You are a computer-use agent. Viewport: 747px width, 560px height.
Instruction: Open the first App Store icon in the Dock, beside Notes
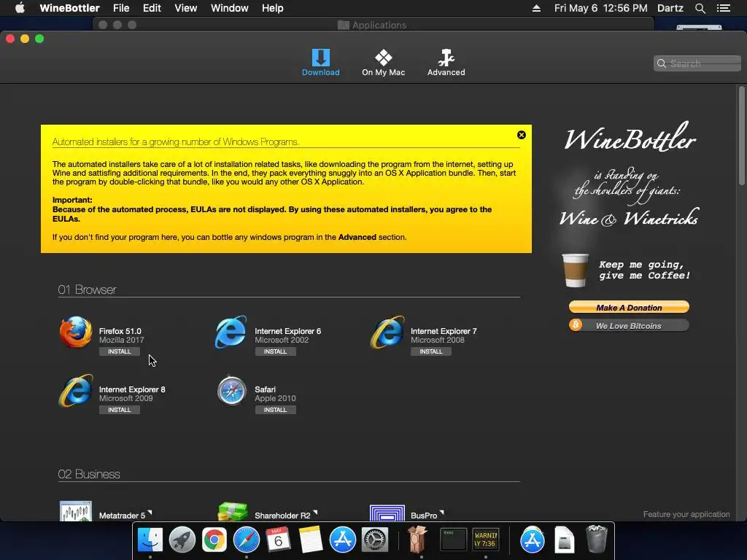[x=343, y=540]
